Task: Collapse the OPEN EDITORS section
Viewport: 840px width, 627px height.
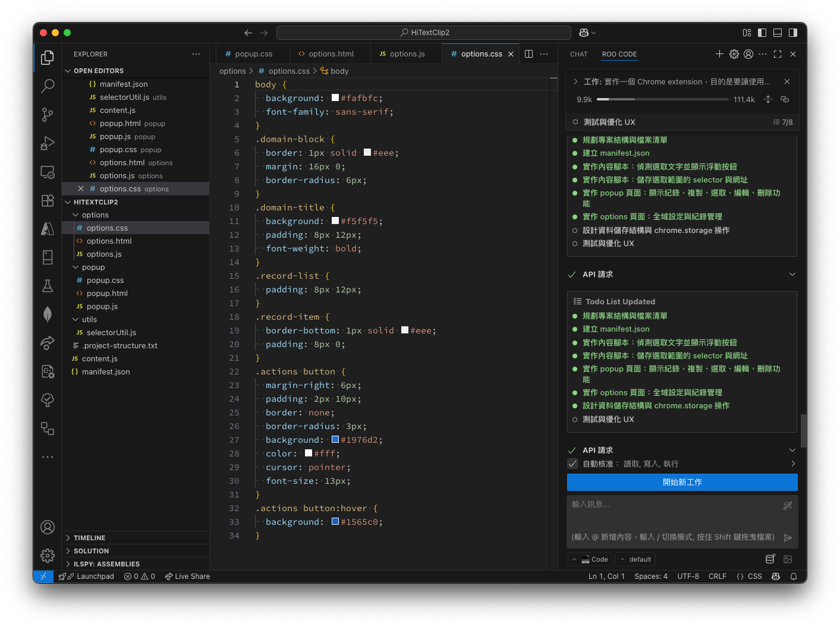Action: (99, 71)
